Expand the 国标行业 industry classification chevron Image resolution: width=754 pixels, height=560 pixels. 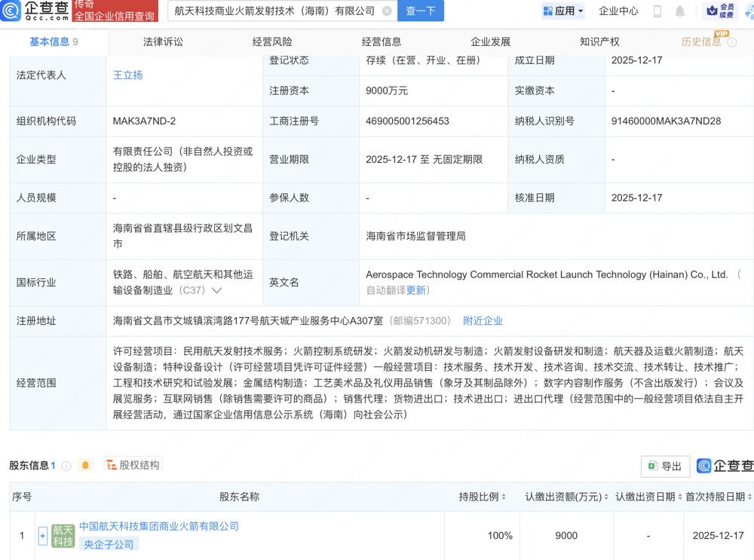coord(217,290)
